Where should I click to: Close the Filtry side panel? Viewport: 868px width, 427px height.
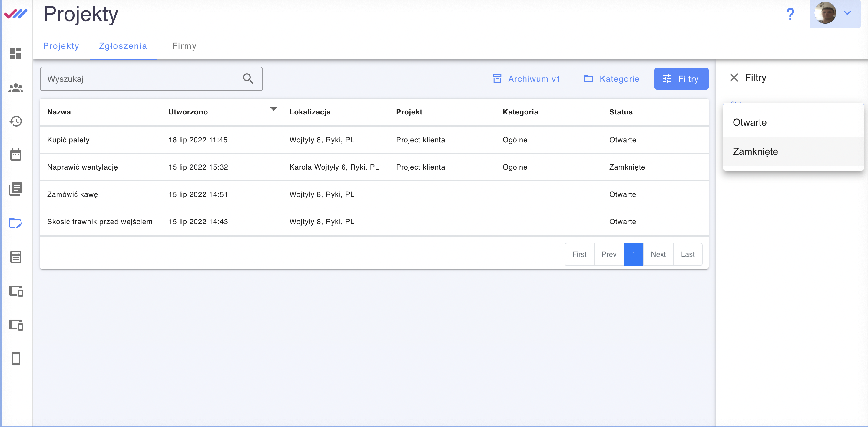pyautogui.click(x=734, y=78)
